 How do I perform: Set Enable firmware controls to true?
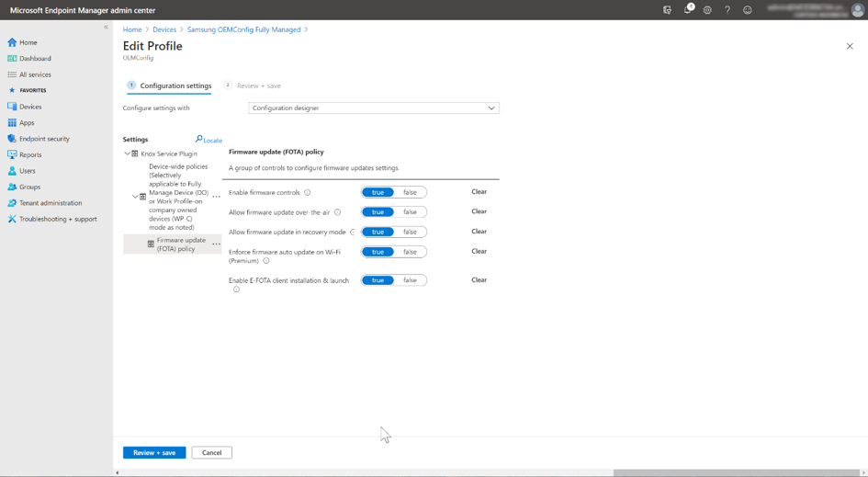tap(378, 192)
